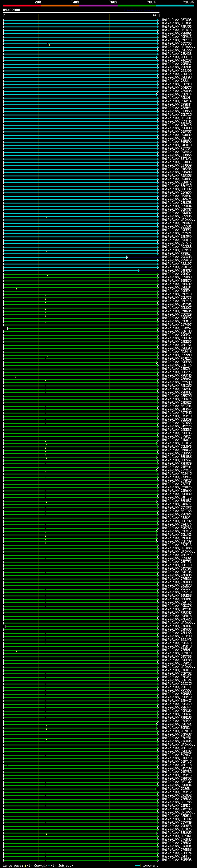Click hit label UniRef100_B6RB70

pos(177,281)
